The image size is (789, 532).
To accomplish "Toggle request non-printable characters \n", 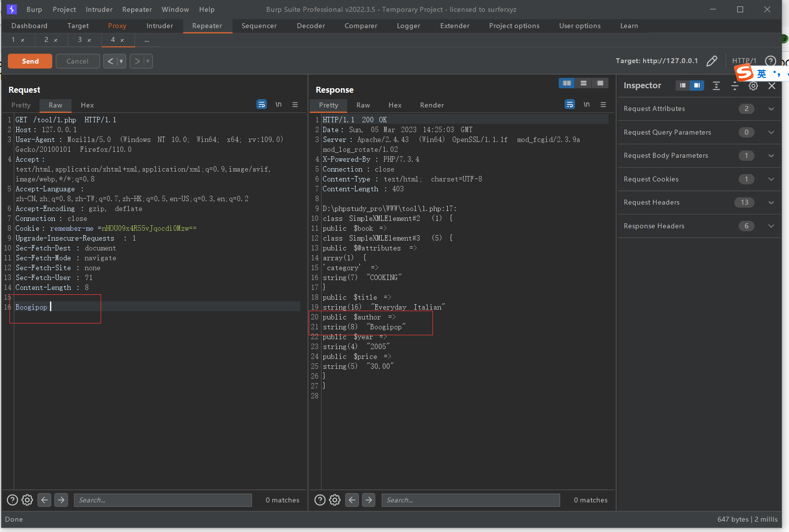I will [x=279, y=105].
